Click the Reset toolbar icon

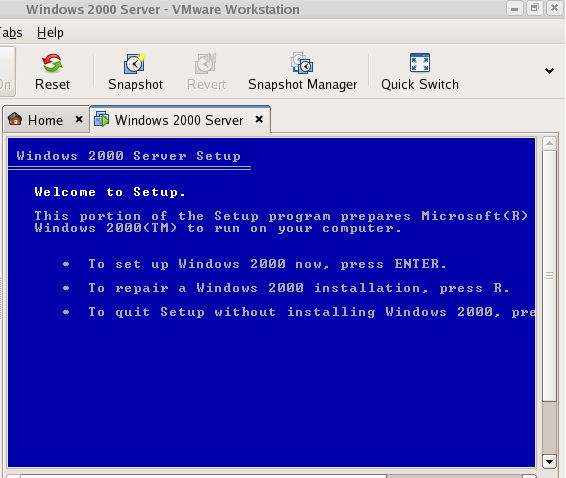pyautogui.click(x=52, y=63)
